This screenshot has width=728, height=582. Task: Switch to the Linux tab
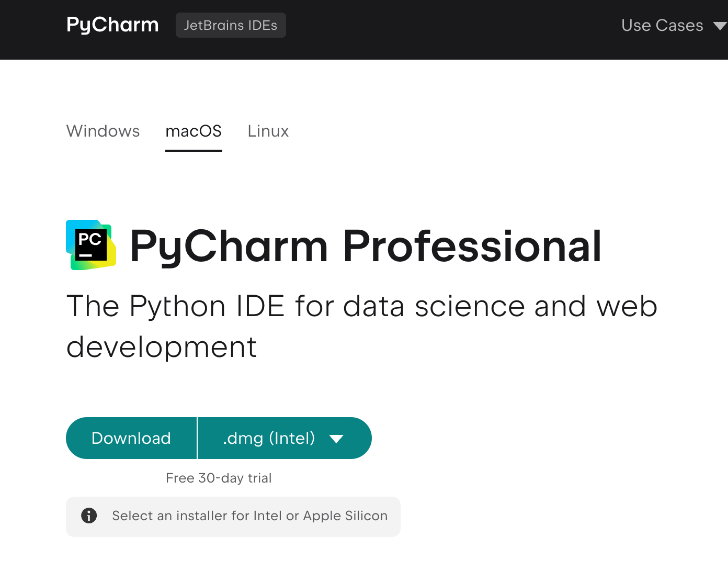pos(268,131)
